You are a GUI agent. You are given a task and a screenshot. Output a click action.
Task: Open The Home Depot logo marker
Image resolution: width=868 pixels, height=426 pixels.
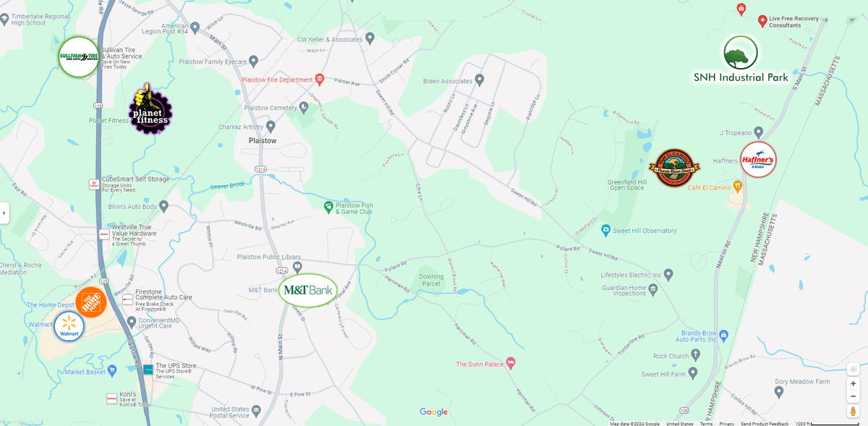[91, 302]
